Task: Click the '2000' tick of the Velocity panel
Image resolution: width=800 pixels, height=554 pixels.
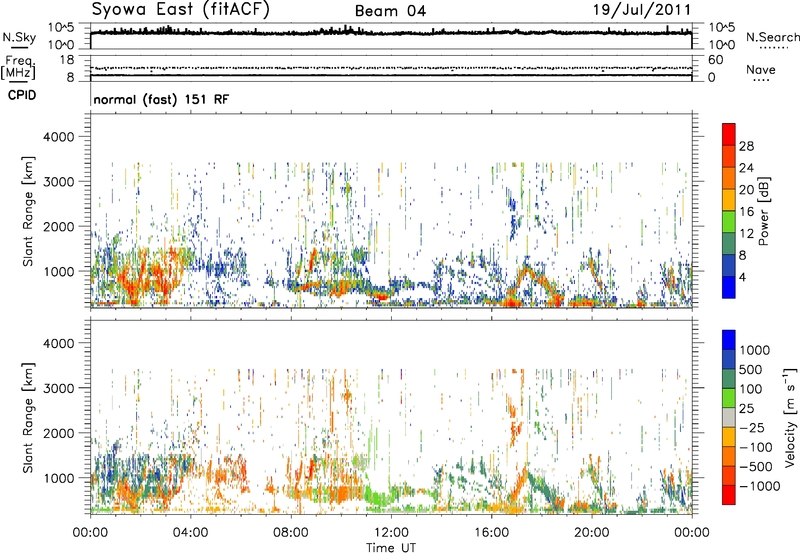Action: [x=58, y=434]
